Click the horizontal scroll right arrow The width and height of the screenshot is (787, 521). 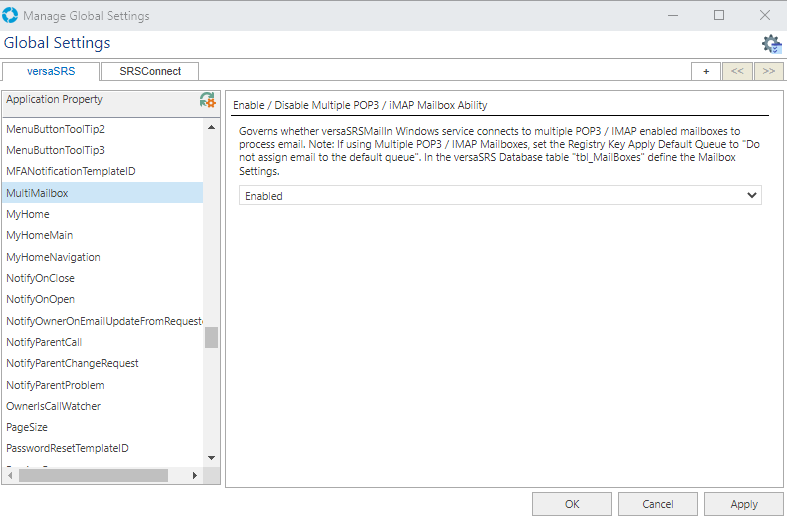tap(195, 475)
